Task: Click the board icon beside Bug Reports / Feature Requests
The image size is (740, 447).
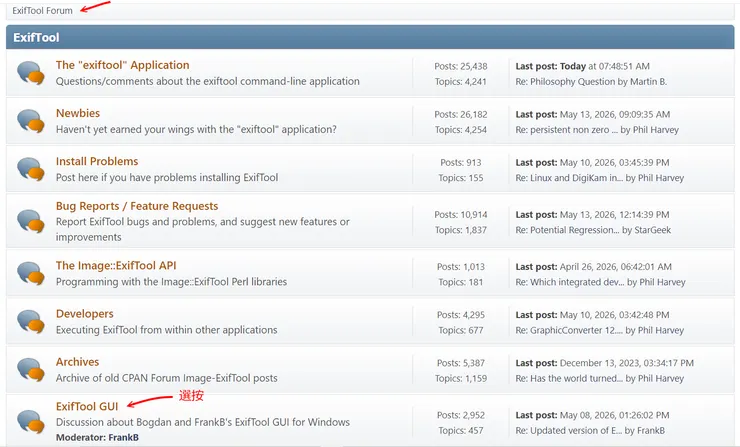Action: pos(31,221)
